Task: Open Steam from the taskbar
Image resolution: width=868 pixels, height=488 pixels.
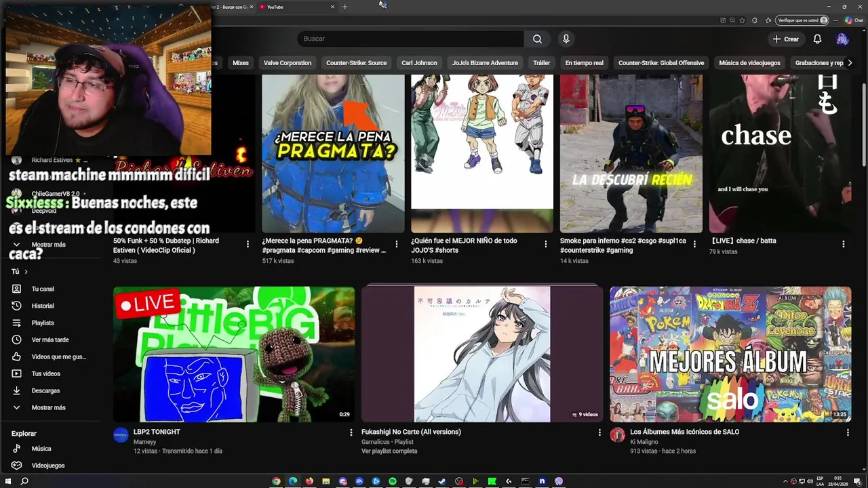Action: [x=442, y=481]
